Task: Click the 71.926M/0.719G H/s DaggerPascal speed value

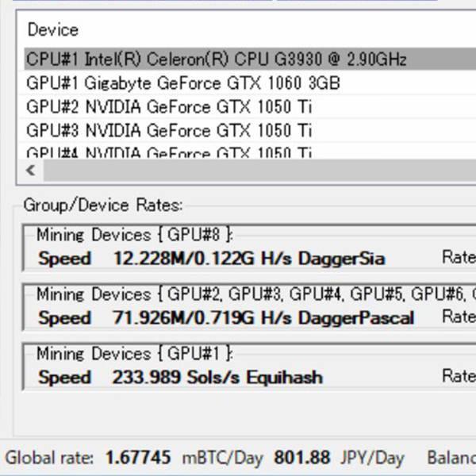Action: 263,318
